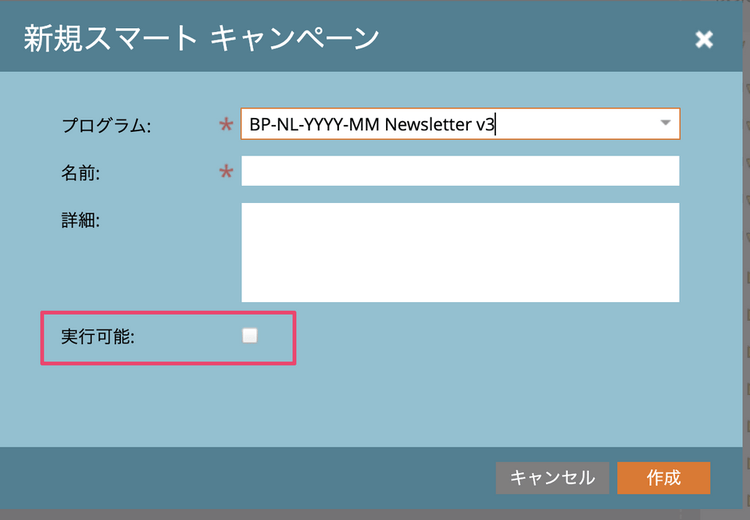Click the required asterisk beside プログラム
This screenshot has width=750, height=520.
pyautogui.click(x=225, y=126)
